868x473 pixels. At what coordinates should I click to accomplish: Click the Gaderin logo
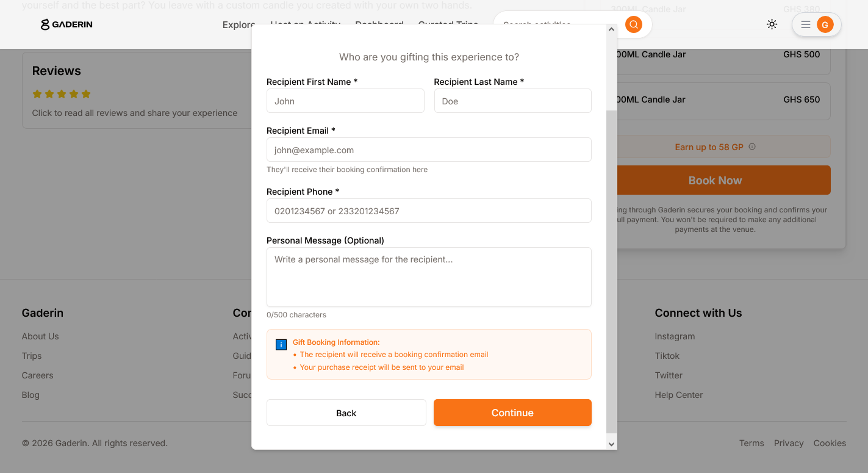pyautogui.click(x=66, y=24)
